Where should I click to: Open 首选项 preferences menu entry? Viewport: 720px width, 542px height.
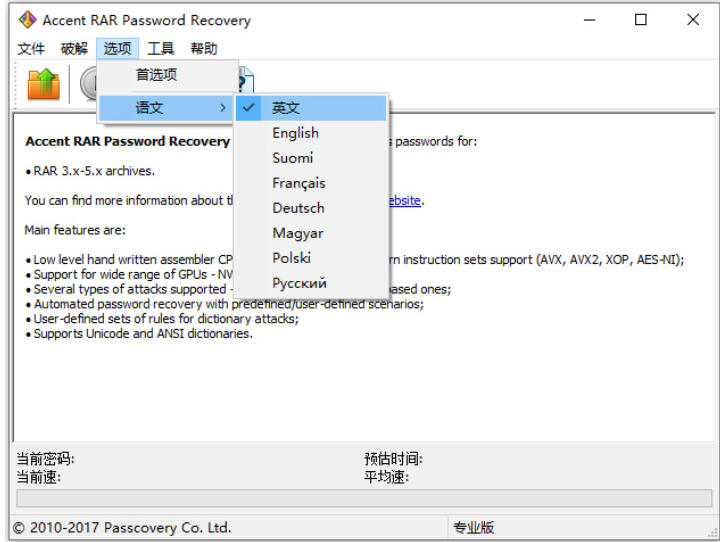pos(157,75)
